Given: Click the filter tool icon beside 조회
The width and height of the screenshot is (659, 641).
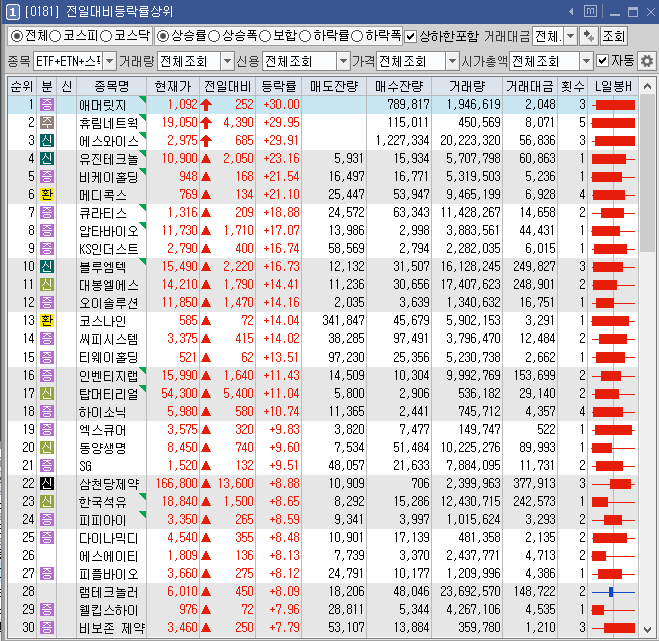Looking at the screenshot, I should tap(588, 37).
